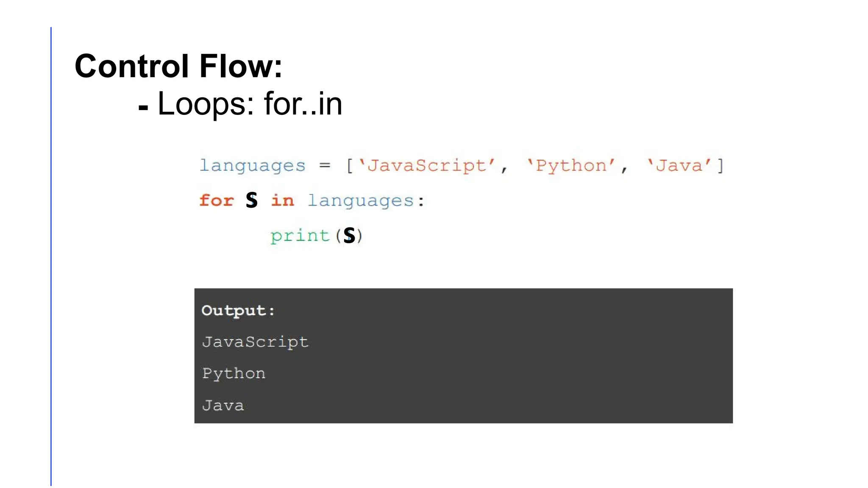Click the 'Java' line in the output box
Image resolution: width=868 pixels, height=488 pixels.
(x=223, y=405)
